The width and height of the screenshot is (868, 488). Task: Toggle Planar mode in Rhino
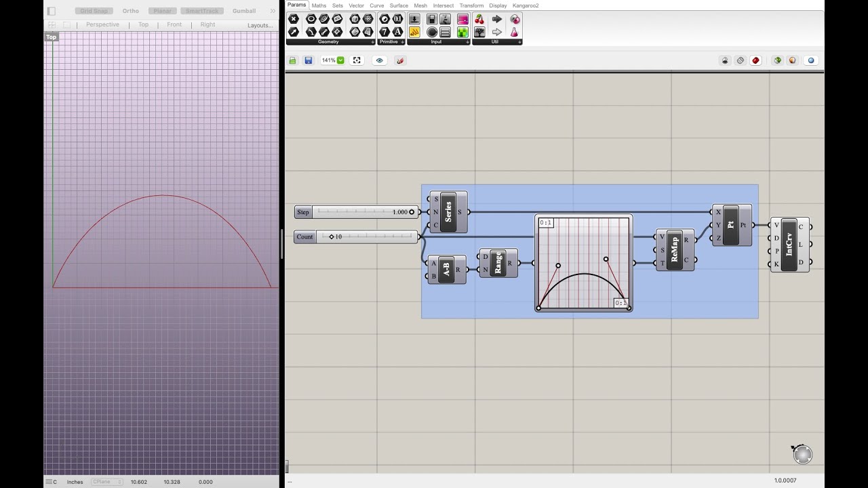[x=163, y=11]
